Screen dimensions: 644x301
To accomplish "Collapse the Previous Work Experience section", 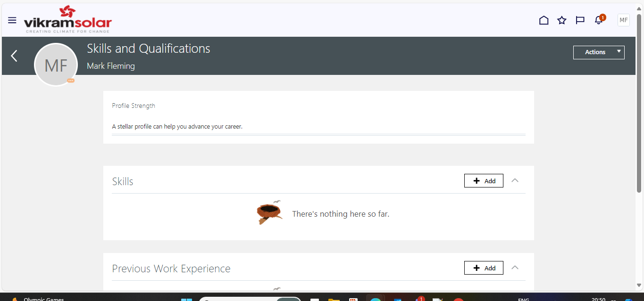I will click(515, 267).
